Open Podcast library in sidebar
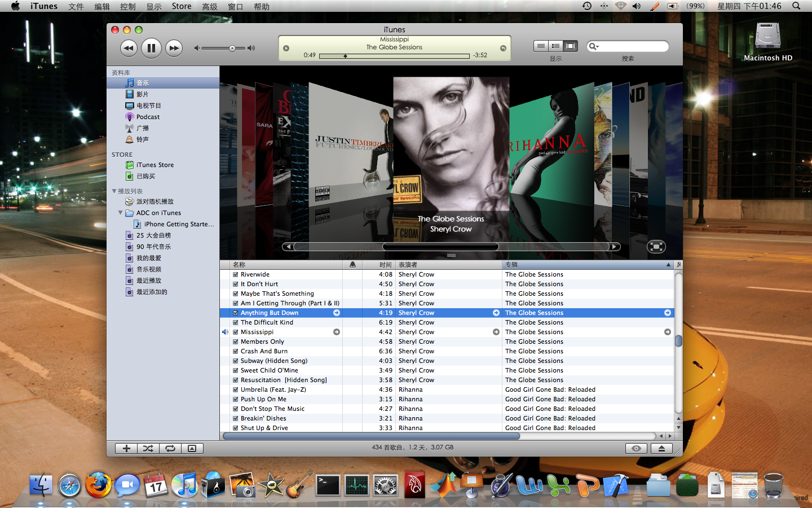Viewport: 812px width, 508px height. [163, 117]
